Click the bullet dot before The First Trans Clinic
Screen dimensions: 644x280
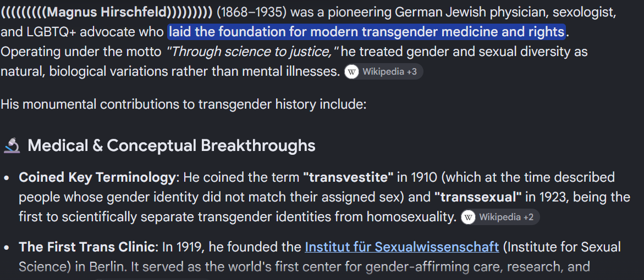(x=6, y=248)
